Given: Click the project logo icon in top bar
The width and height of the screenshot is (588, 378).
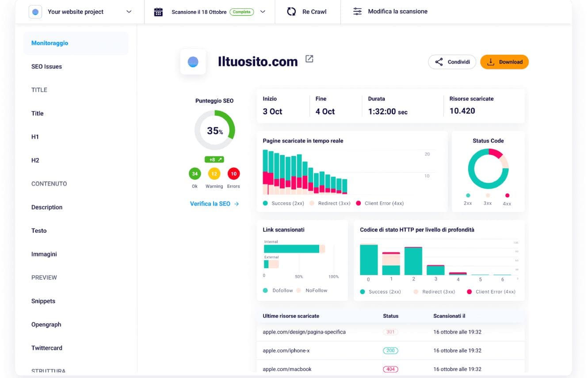Looking at the screenshot, I should [x=35, y=12].
